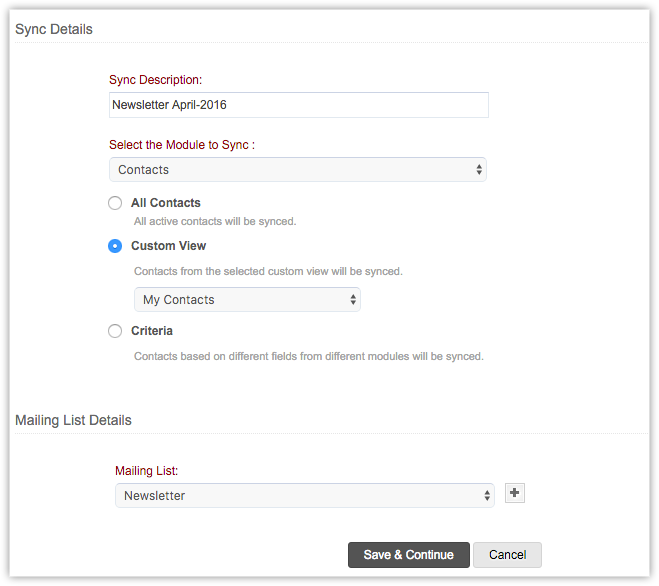Click the Mailing List Details section heading
659x586 pixels.
73,420
